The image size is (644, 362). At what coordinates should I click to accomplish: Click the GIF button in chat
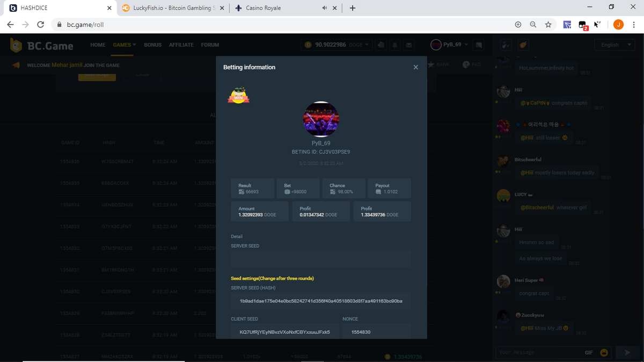(588, 352)
